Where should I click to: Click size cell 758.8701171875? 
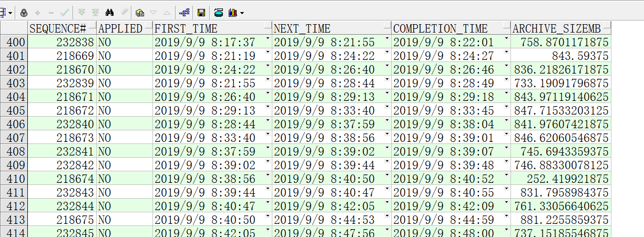tap(560, 42)
